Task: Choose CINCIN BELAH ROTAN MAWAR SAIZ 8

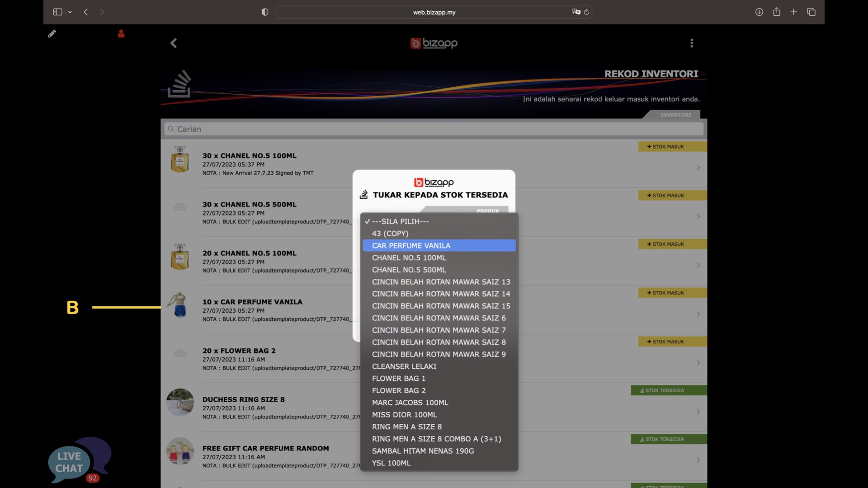Action: (439, 342)
